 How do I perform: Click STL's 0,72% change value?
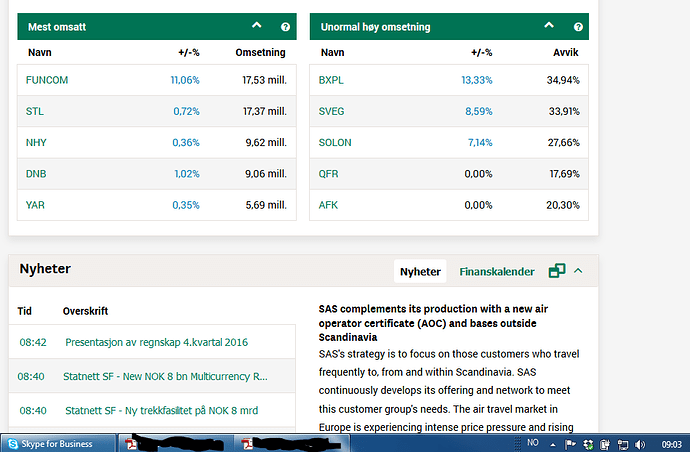pyautogui.click(x=186, y=111)
